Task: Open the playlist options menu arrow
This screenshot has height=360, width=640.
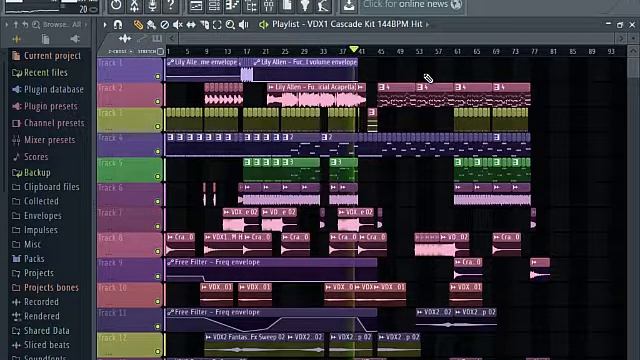Action: click(x=105, y=25)
